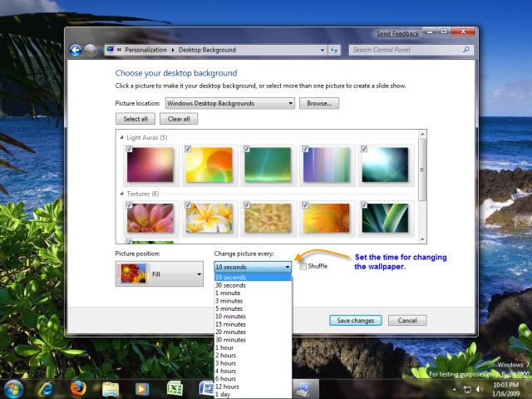The width and height of the screenshot is (532, 399).
Task: Open Windows Explorer folder icon in taskbar
Action: coord(111,388)
